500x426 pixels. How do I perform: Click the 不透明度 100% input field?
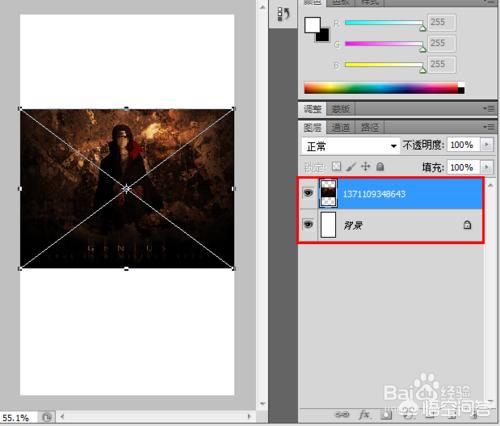tap(463, 145)
